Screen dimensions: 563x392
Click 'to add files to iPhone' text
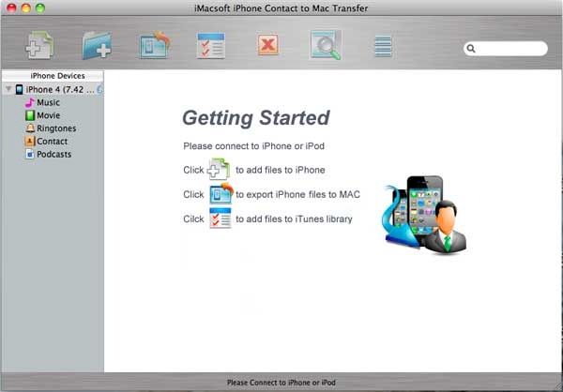280,170
